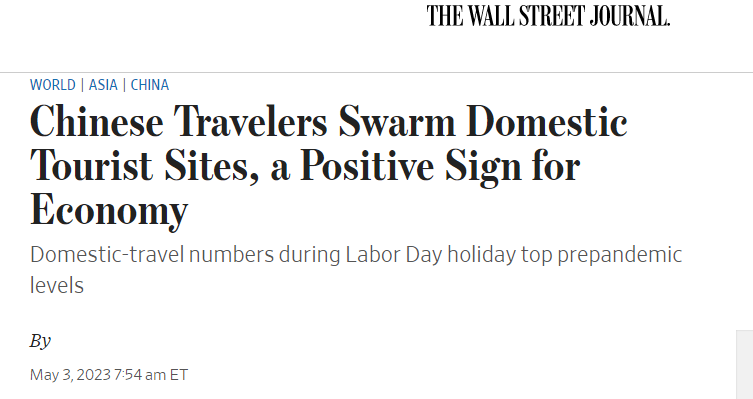Viewport: 753px width, 399px height.
Task: Open the ASIA breadcrumb link
Action: pos(103,85)
